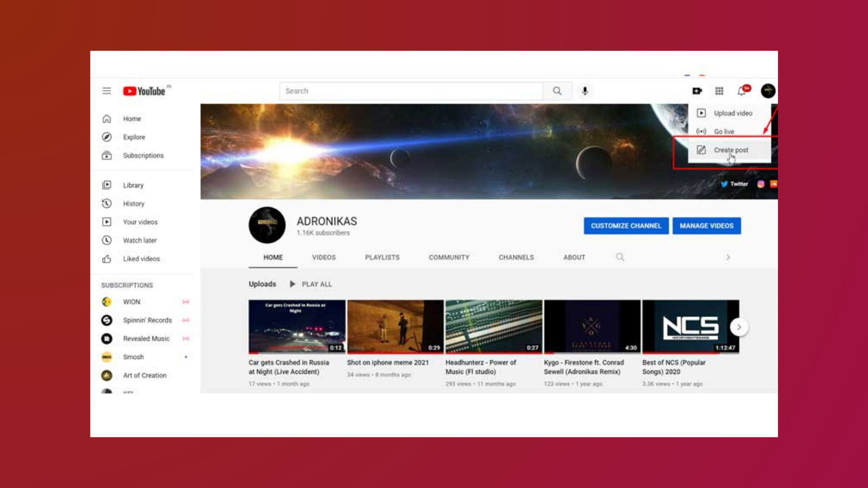
Task: Click the search magnifier button
Action: tap(557, 91)
